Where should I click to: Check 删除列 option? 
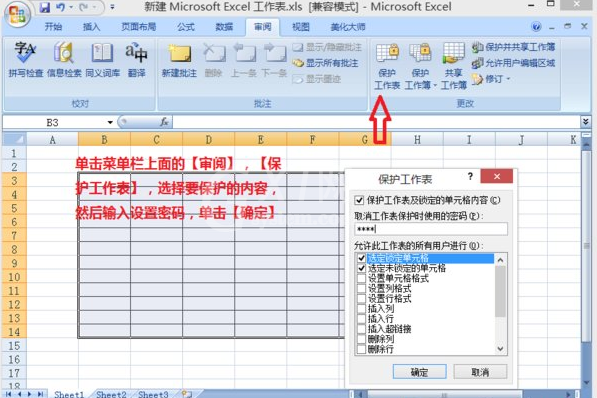point(361,339)
